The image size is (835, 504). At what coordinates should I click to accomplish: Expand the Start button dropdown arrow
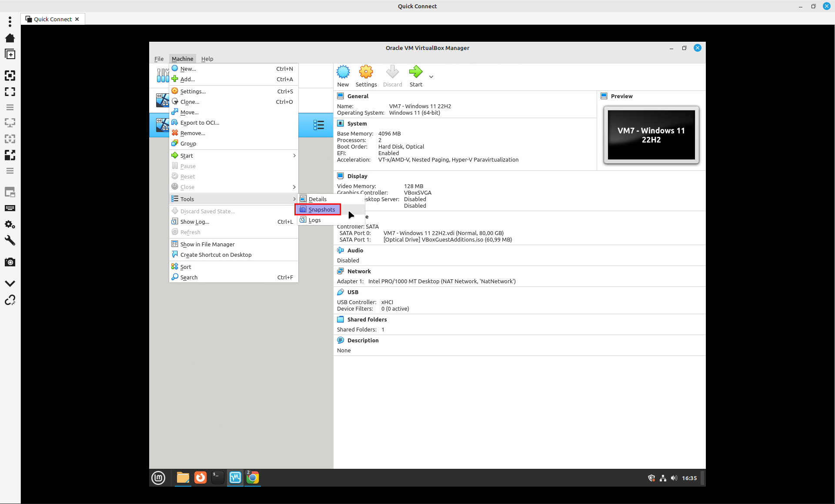(431, 76)
